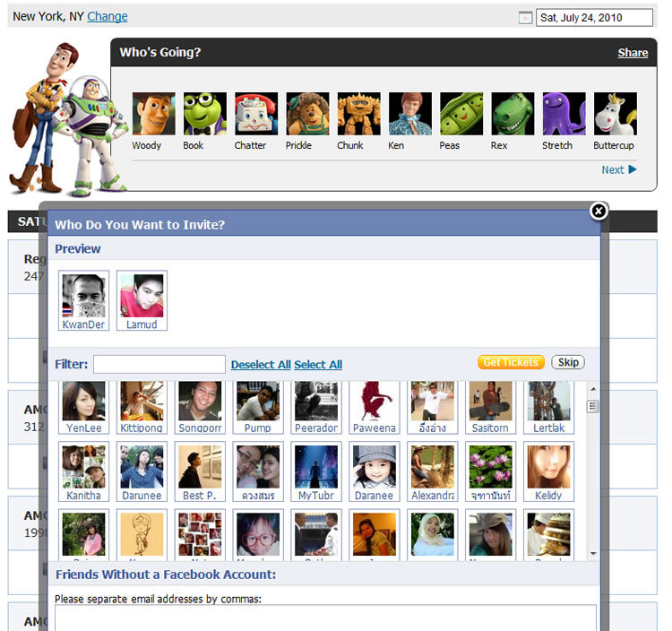
Task: Select the Book character avatar
Action: 205,114
